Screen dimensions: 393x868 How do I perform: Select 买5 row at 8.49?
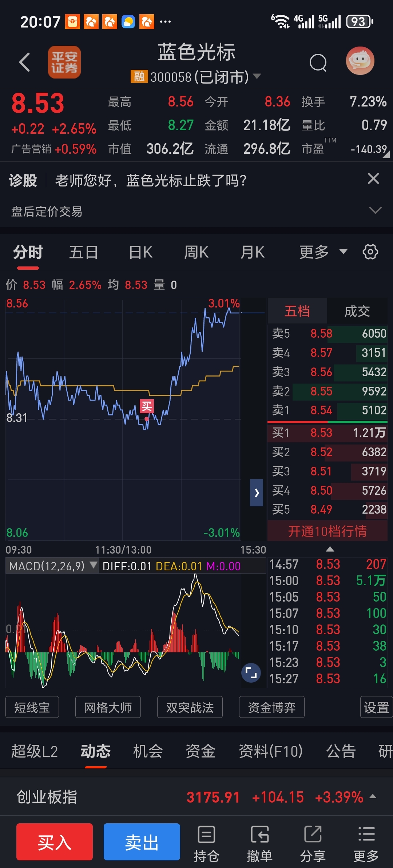(327, 509)
